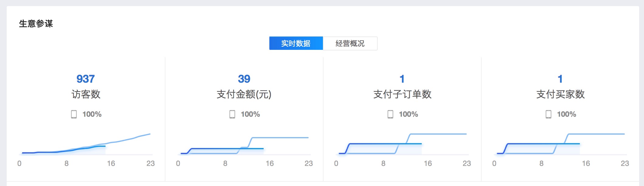Select the 支付子订单数 metric label
This screenshot has height=186, width=644.
tap(402, 94)
